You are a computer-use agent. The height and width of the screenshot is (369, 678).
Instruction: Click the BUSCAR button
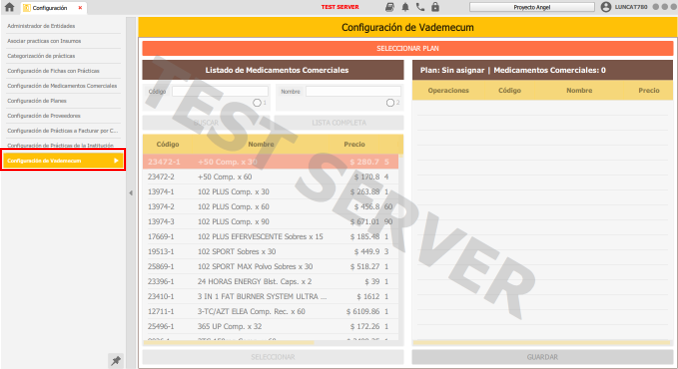click(x=206, y=123)
